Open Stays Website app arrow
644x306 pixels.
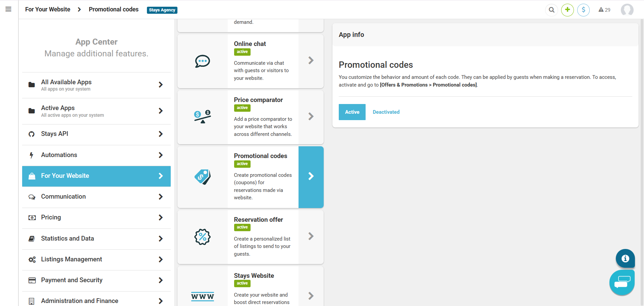[x=311, y=295]
